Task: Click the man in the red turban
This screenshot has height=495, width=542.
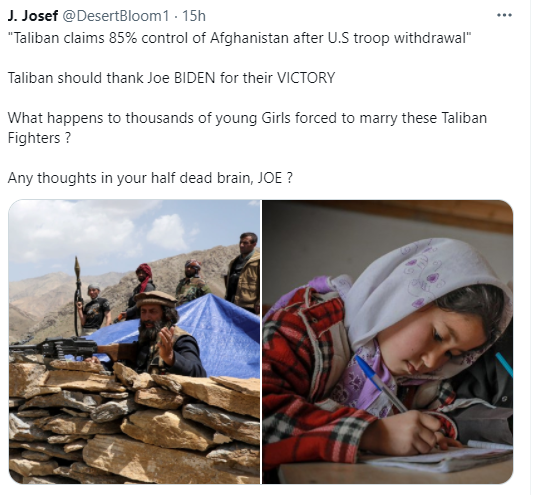Action: coord(142,290)
